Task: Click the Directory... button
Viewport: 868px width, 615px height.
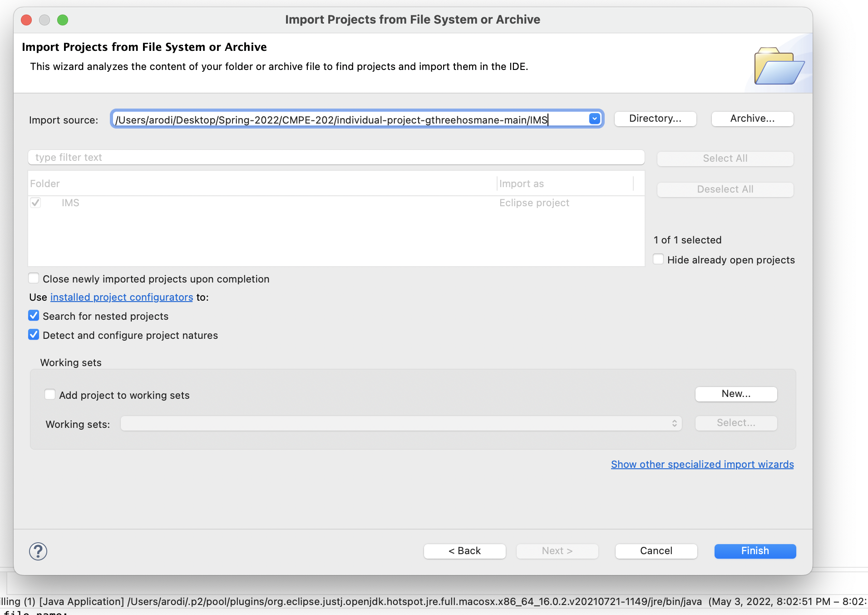Action: [655, 119]
